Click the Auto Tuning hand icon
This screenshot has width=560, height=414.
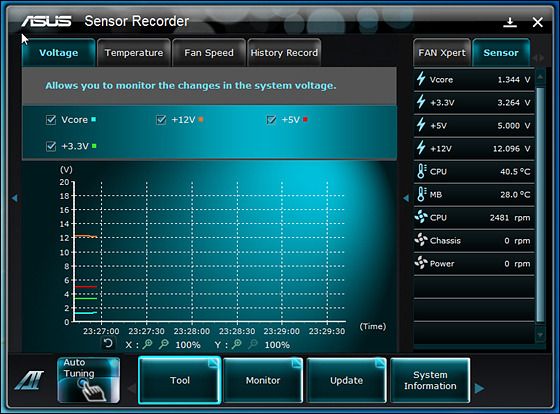[x=92, y=390]
